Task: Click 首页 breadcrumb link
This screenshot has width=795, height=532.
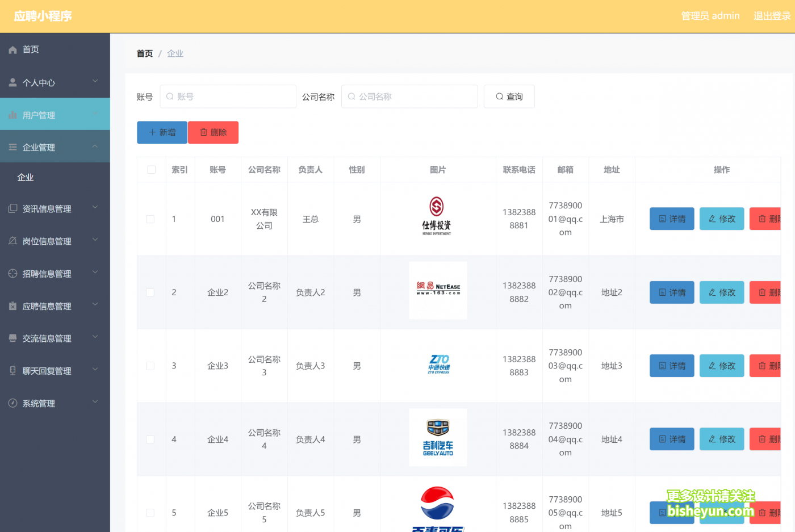Action: 145,53
